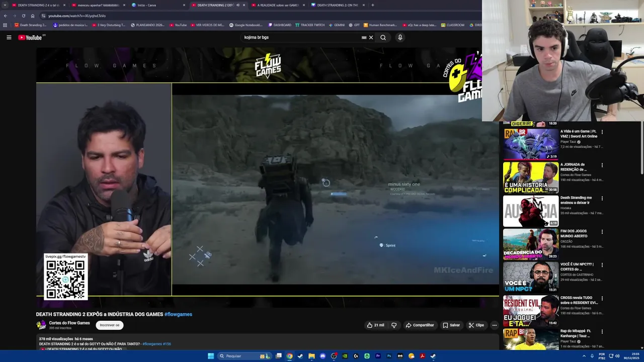The image size is (644, 362).
Task: Mute the tab via speaker icon
Action: 237,5
